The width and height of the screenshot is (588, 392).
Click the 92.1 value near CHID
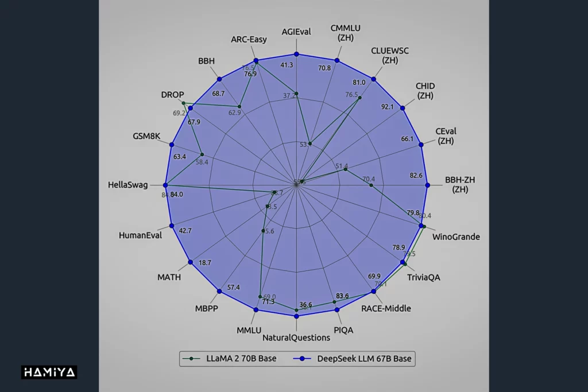[388, 107]
